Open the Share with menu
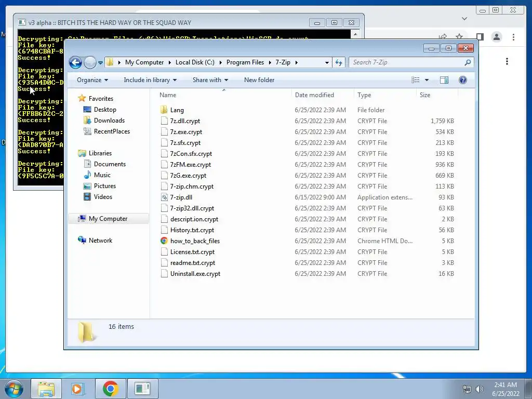The width and height of the screenshot is (532, 399). coord(210,80)
